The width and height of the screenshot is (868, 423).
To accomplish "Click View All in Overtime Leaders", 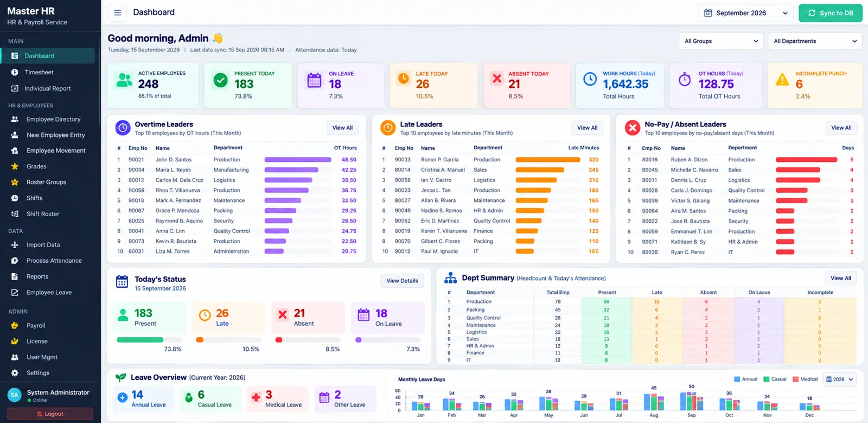I will pyautogui.click(x=342, y=128).
